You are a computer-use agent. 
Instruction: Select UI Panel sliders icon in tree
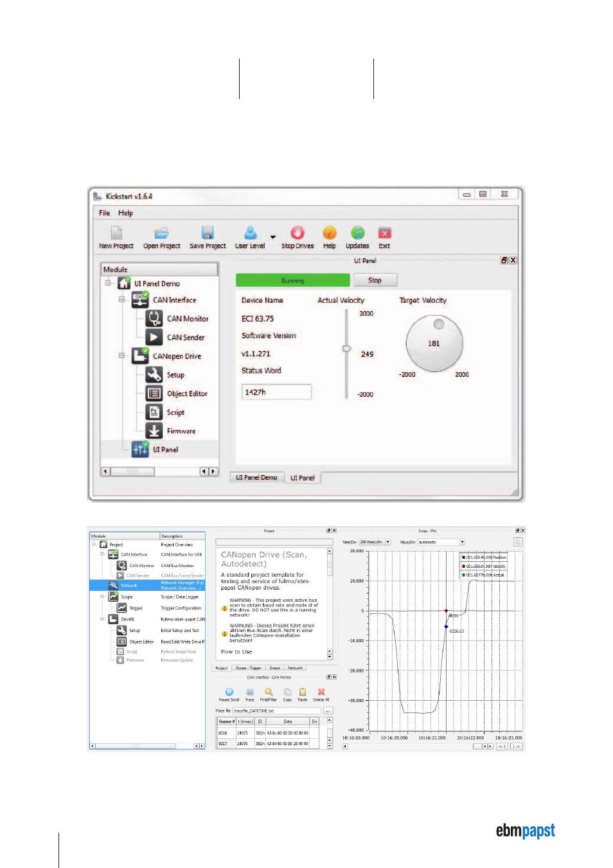140,449
